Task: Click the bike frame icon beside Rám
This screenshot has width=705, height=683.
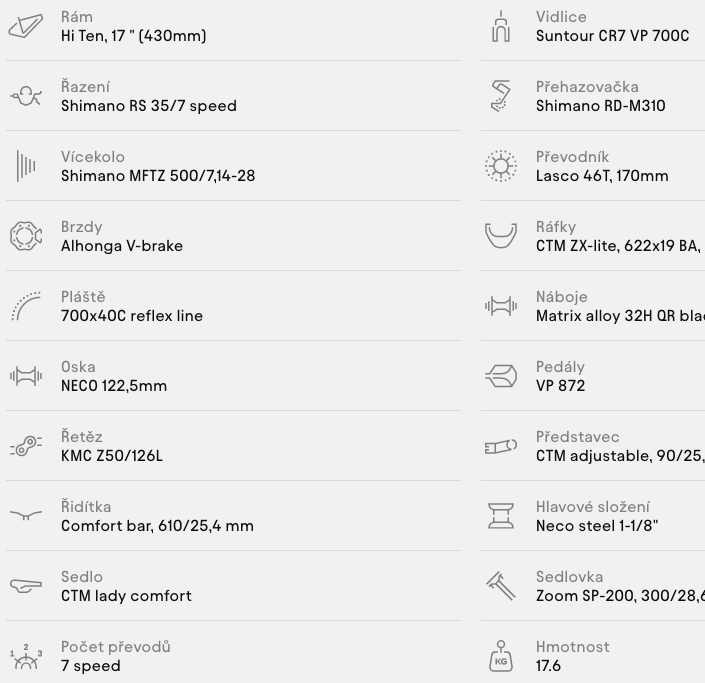Action: pos(26,26)
